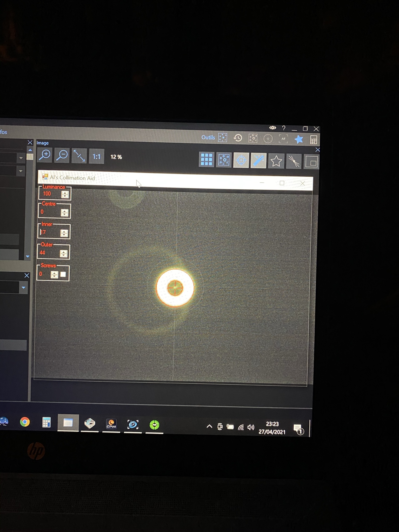The height and width of the screenshot is (532, 399).
Task: Fit image to the panel
Action: click(x=79, y=156)
